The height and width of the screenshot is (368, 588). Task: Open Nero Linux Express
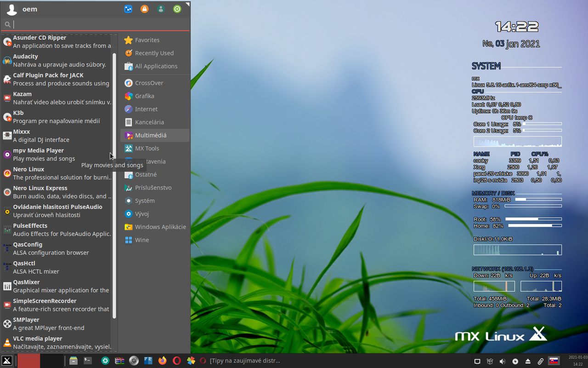pyautogui.click(x=57, y=193)
